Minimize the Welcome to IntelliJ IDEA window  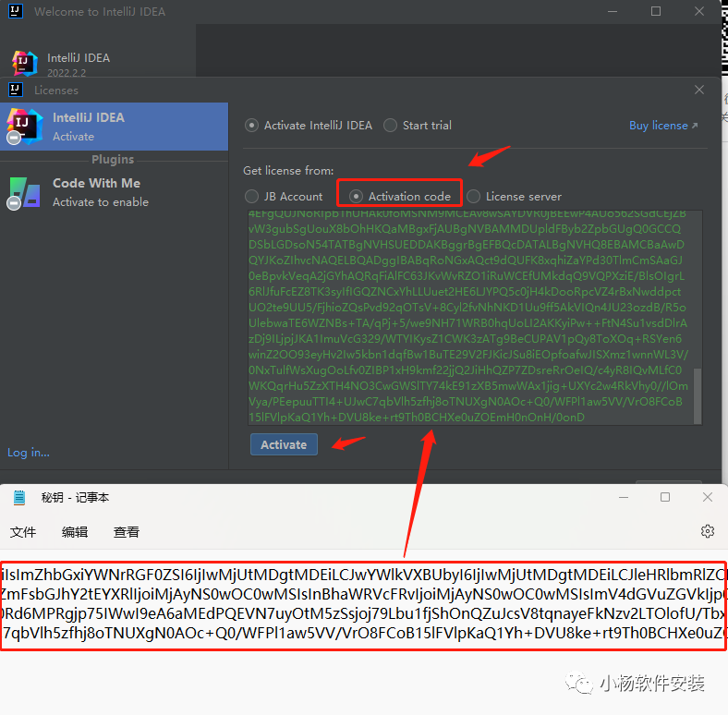[x=613, y=11]
